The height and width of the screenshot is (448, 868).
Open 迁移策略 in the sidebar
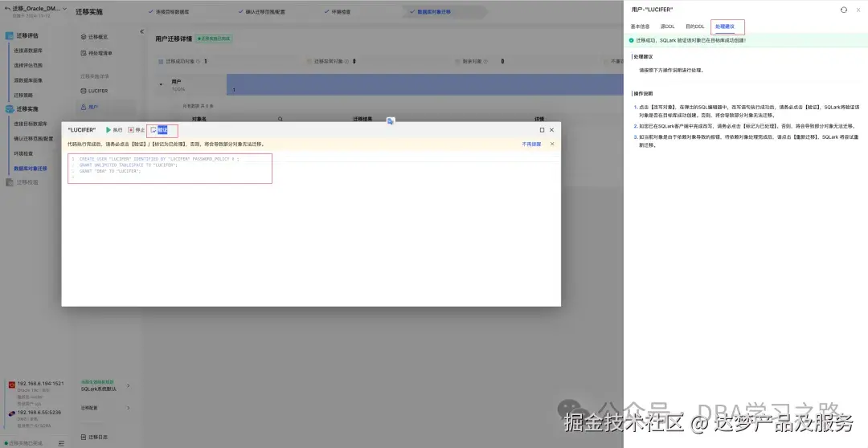[23, 95]
